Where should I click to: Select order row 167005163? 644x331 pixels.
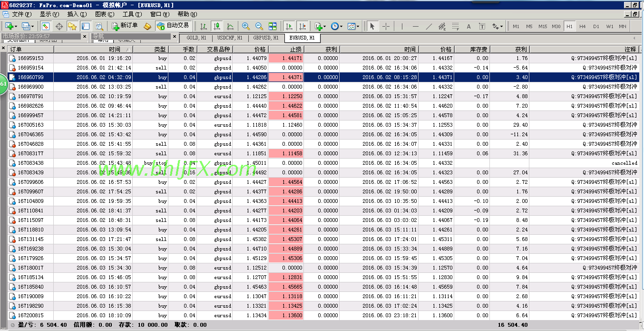[x=323, y=125]
